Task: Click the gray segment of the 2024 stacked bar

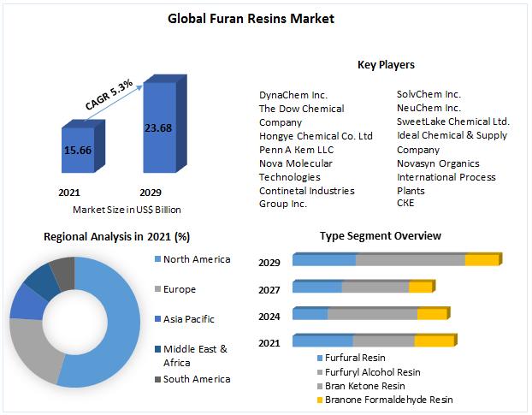Action: (x=372, y=313)
